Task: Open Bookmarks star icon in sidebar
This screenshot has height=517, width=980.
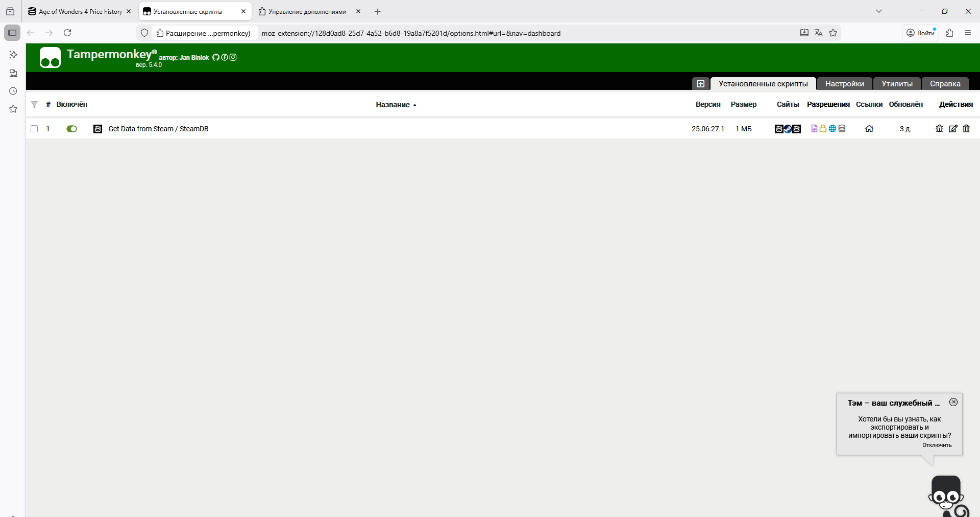Action: (13, 109)
